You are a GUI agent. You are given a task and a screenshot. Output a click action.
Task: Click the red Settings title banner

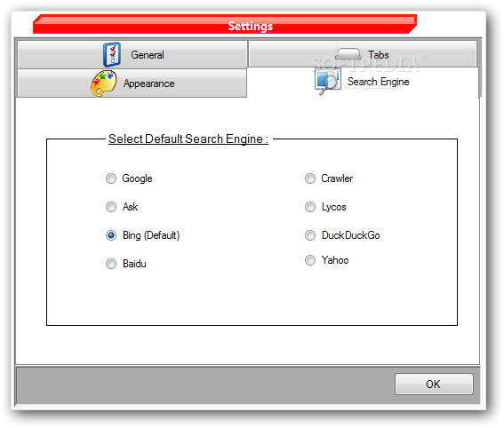225,24
